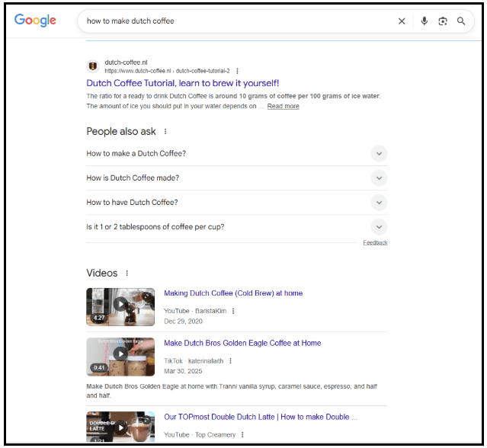Image resolution: width=487 pixels, height=448 pixels.
Task: Click the "Dec 29, 2020" video date
Action: (x=183, y=322)
